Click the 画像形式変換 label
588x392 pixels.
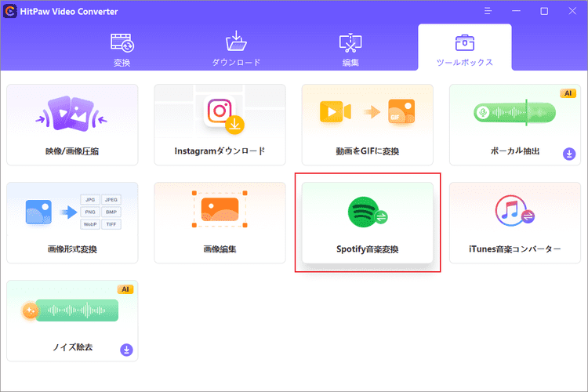tap(72, 249)
